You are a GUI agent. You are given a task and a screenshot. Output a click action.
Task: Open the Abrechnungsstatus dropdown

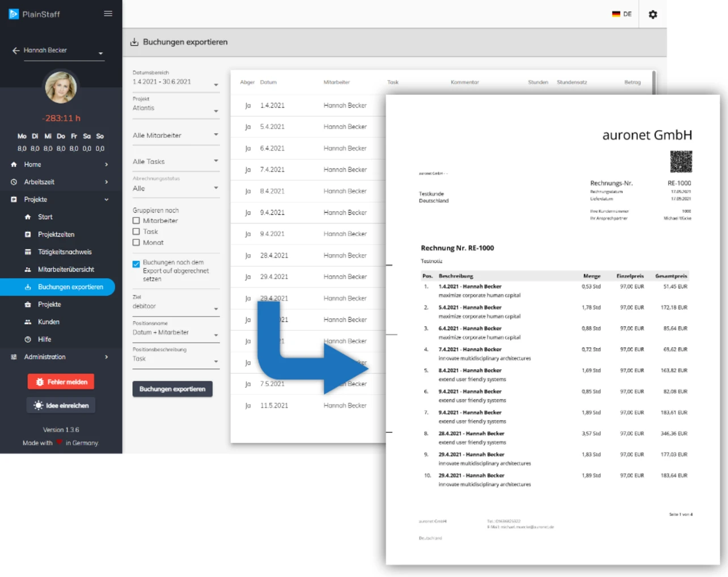(176, 186)
